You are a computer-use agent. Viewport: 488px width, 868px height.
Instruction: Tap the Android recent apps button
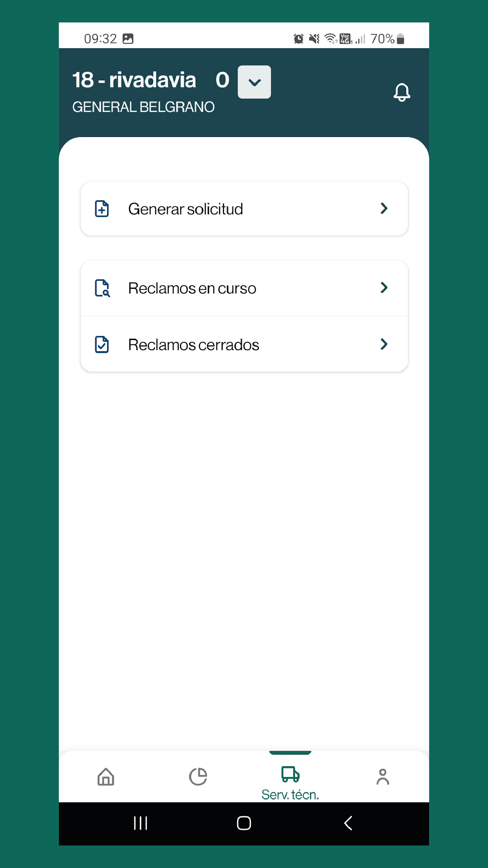point(140,823)
